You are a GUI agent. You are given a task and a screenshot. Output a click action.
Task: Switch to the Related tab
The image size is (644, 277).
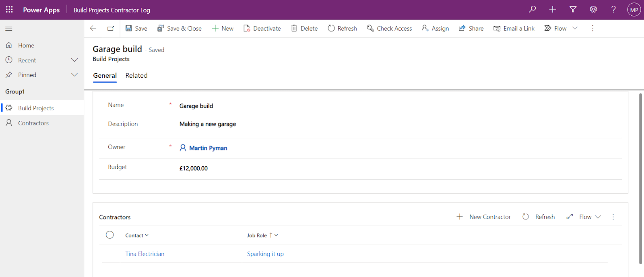coord(136,75)
